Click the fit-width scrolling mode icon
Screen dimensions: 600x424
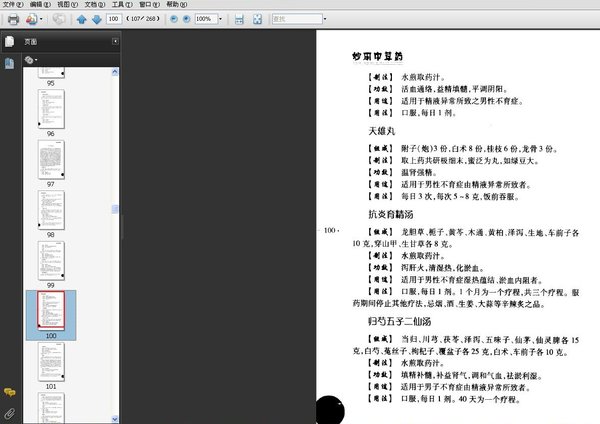239,19
